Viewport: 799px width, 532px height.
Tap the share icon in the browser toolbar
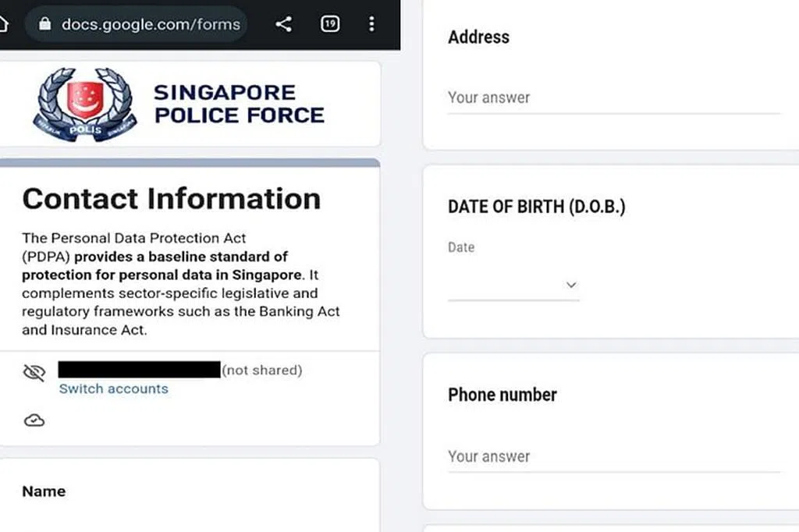(x=284, y=24)
